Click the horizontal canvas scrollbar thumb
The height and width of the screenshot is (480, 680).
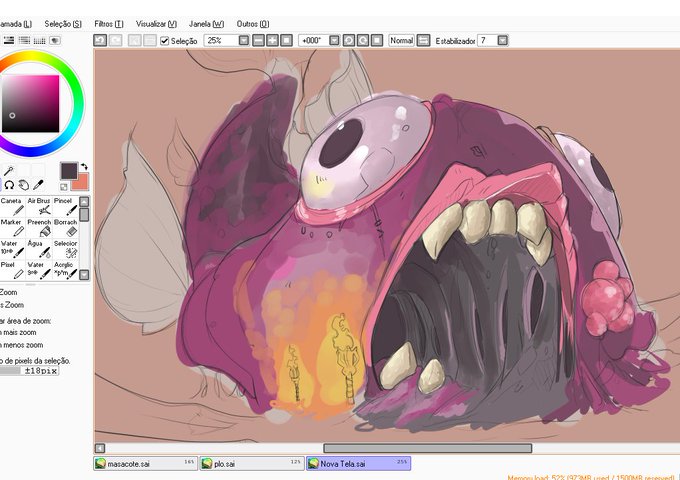428,448
